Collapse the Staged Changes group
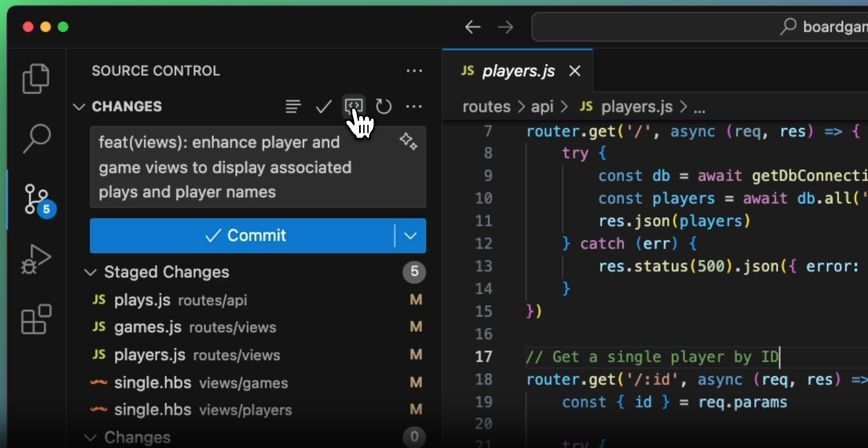The height and width of the screenshot is (448, 868). (91, 272)
